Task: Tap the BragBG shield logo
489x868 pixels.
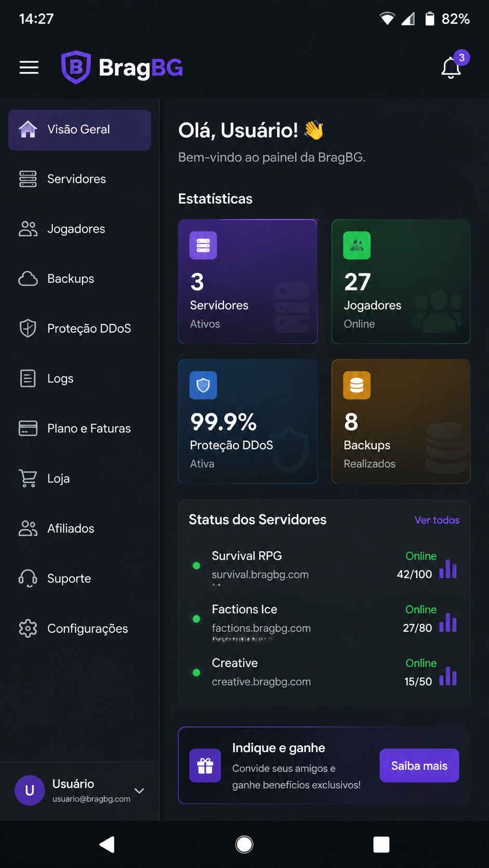Action: tap(76, 67)
